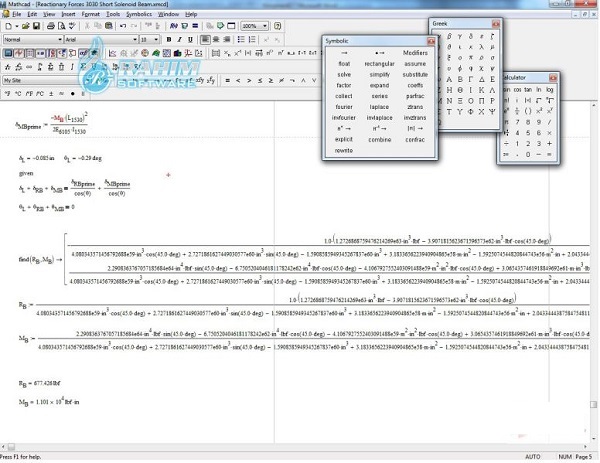Expand the New worksheet arrow dropdown
This screenshot has width=600, height=463.
[x=16, y=26]
